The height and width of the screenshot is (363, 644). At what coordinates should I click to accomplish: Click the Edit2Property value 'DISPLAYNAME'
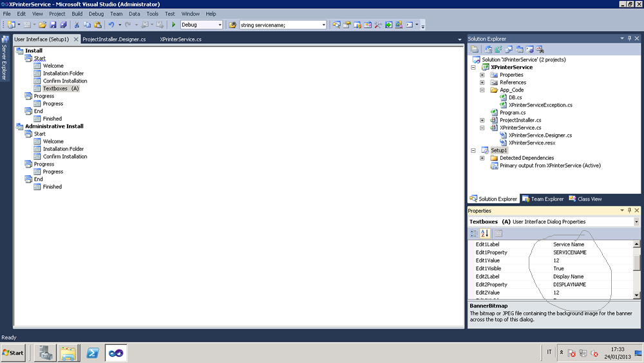coord(570,284)
